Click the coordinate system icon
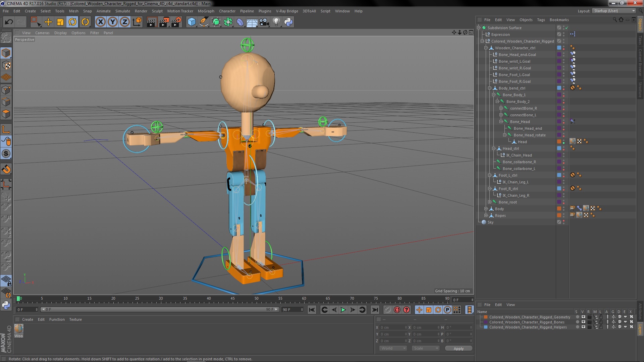This screenshot has height=362, width=644. 137,22
